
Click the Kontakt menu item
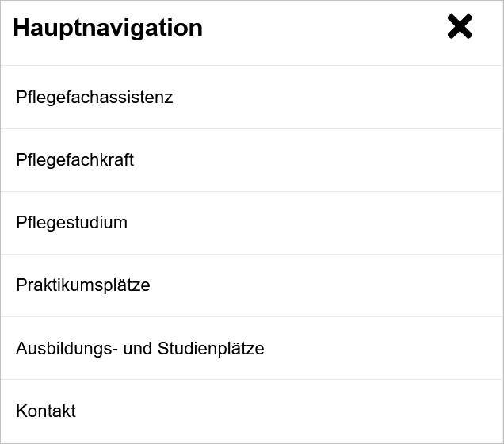pyautogui.click(x=46, y=411)
